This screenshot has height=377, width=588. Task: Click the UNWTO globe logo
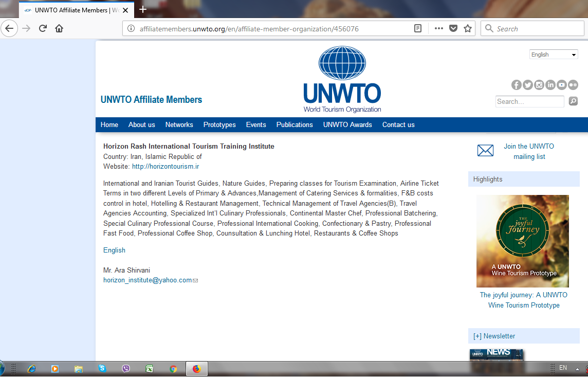point(342,80)
